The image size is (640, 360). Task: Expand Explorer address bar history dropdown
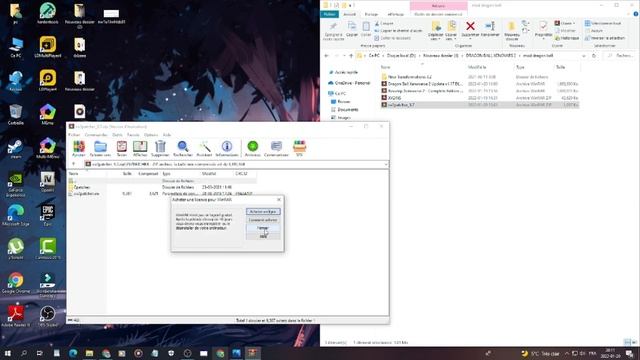point(584,56)
